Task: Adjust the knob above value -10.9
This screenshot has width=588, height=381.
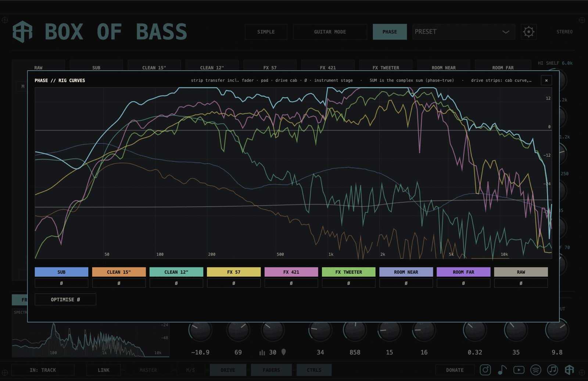Action: [200, 330]
